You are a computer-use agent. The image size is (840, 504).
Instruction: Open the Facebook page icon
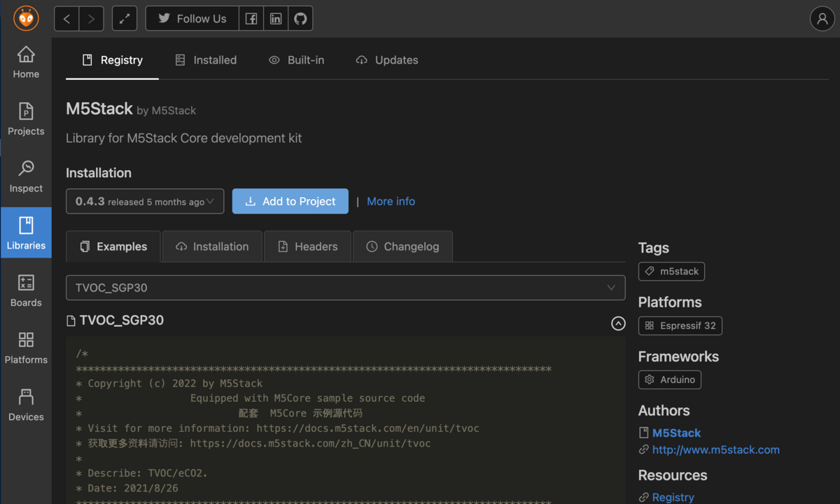point(251,19)
